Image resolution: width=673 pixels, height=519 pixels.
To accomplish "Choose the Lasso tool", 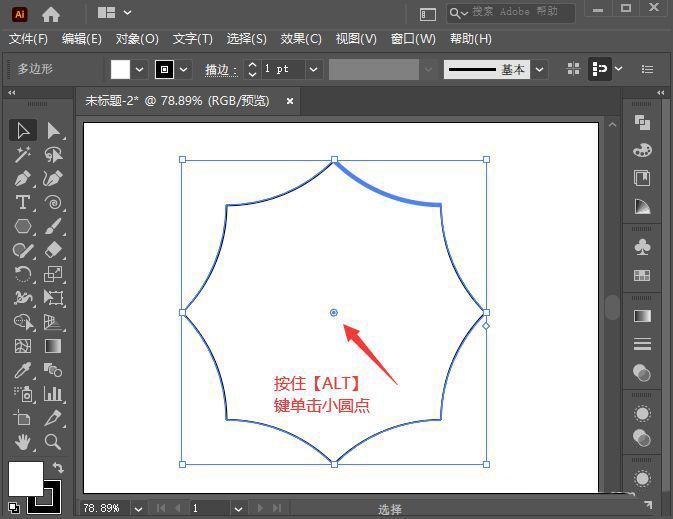I will [53, 155].
